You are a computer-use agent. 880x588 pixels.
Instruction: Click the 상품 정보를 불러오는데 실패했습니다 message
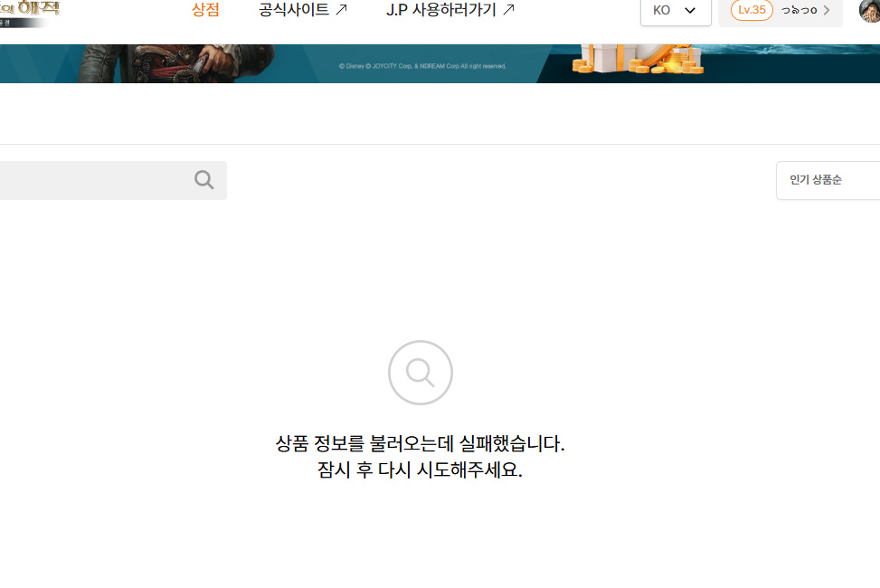click(x=420, y=444)
